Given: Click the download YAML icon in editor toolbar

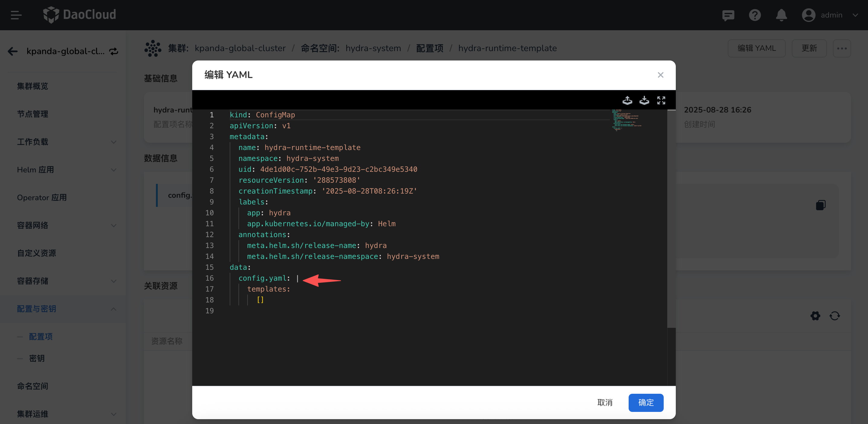Looking at the screenshot, I should tap(644, 100).
